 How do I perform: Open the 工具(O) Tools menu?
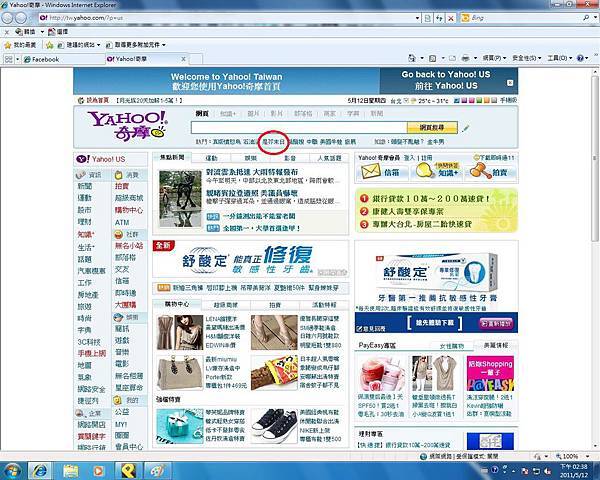pos(559,58)
